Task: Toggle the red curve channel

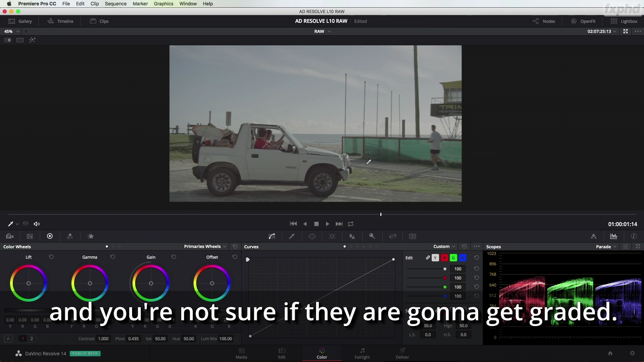Action: point(444,258)
